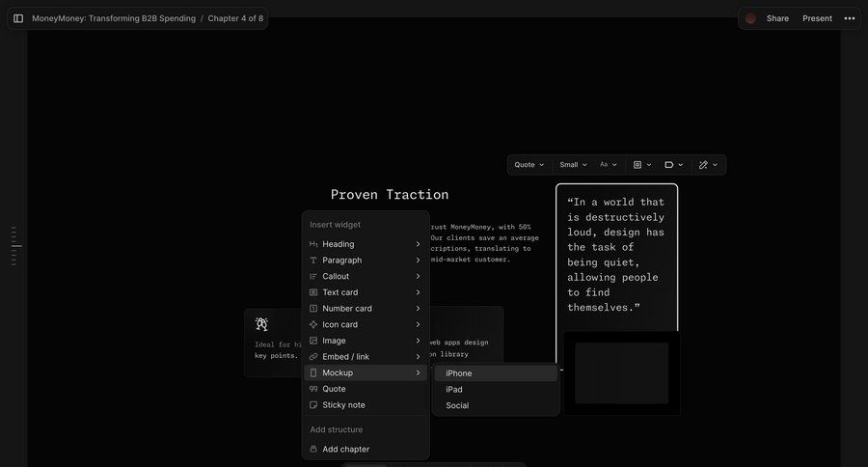Choose Text card widget entry
This screenshot has width=868, height=467.
click(366, 292)
